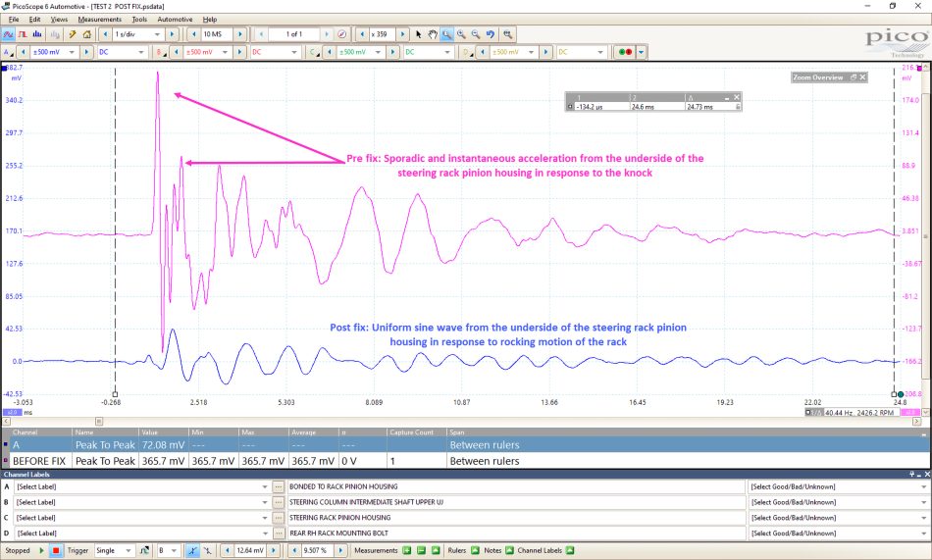The image size is (932, 560).
Task: Open buffer navigator compass icon
Action: 341,34
